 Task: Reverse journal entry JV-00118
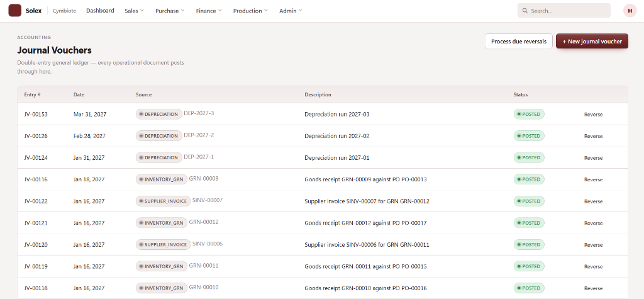[x=593, y=288]
